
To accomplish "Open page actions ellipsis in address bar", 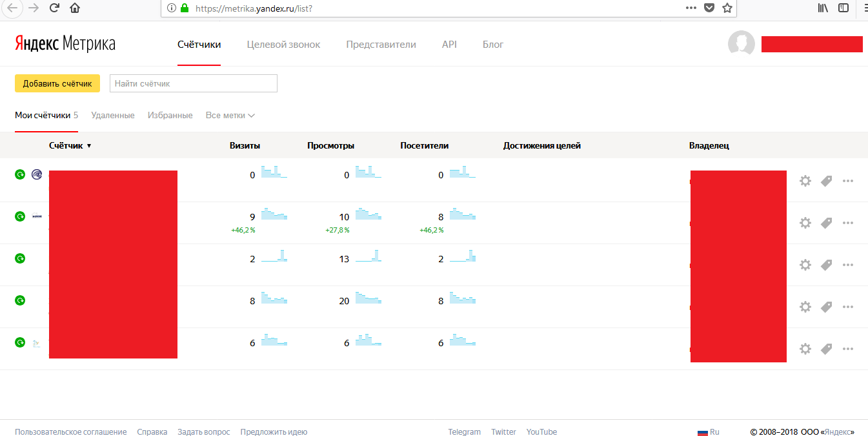I will pos(691,8).
